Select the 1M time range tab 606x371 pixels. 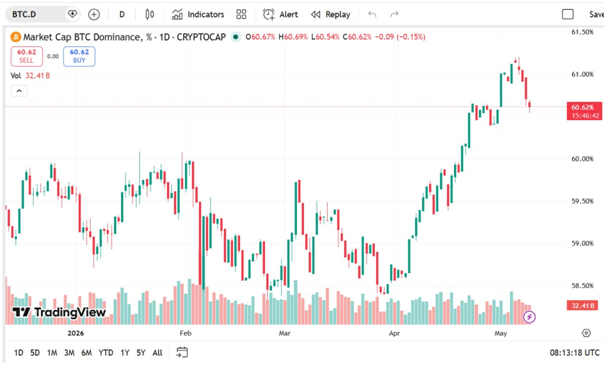pos(52,353)
